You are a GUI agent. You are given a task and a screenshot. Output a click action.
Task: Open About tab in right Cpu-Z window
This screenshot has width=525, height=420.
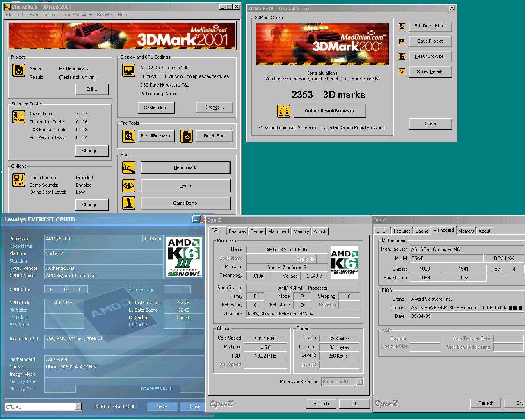point(484,231)
